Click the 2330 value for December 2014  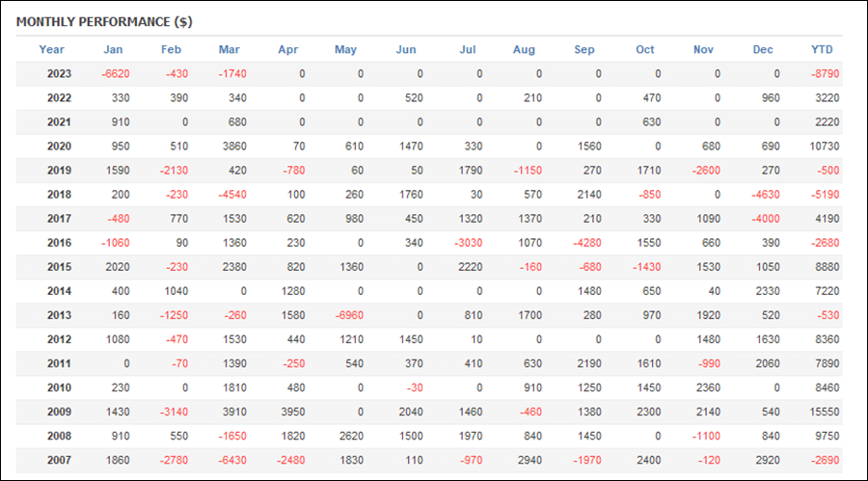[768, 291]
